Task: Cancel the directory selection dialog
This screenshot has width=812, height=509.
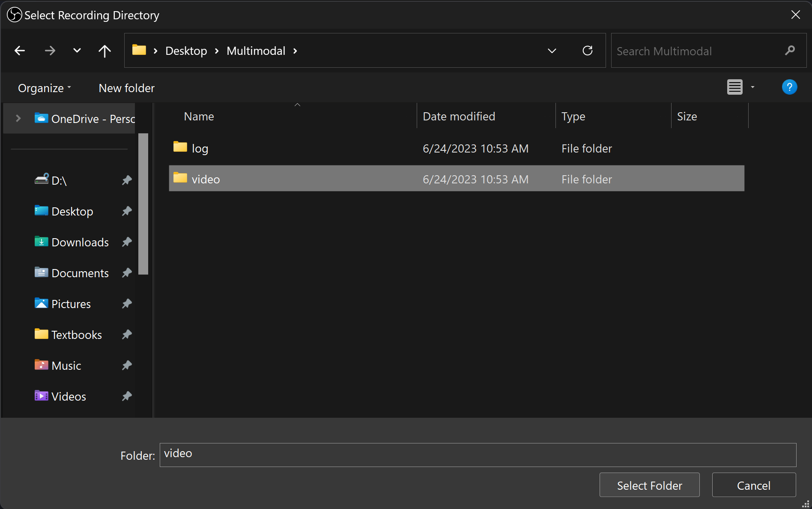Action: [x=753, y=485]
